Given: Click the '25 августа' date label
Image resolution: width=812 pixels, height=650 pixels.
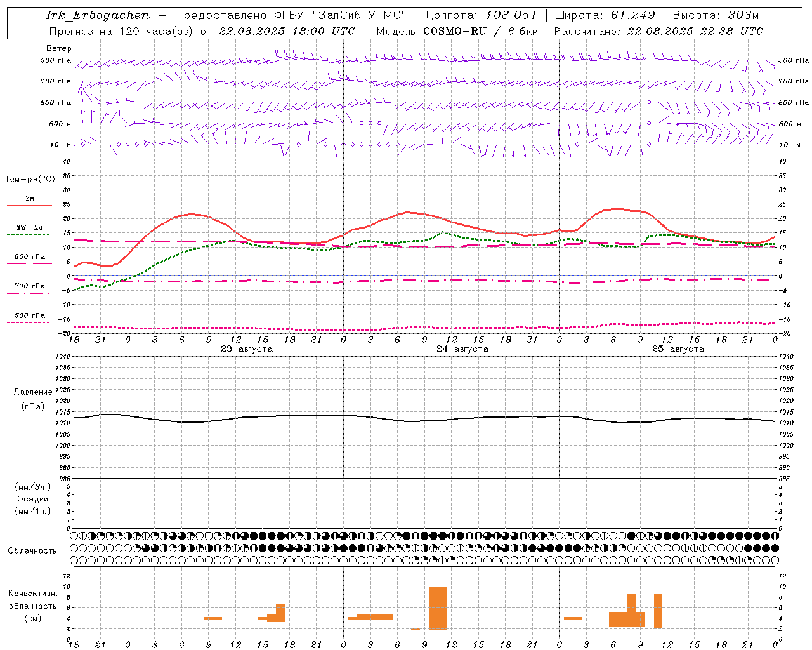Looking at the screenshot, I should [x=678, y=349].
